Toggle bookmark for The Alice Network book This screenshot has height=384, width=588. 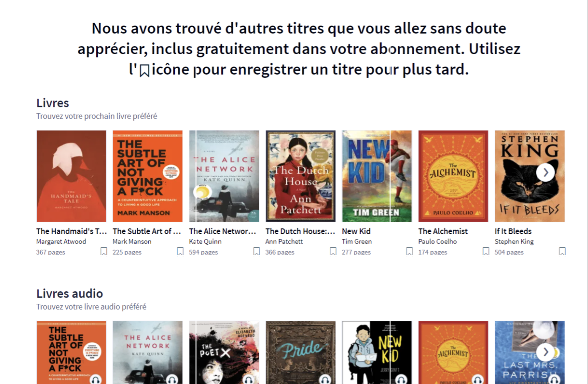click(x=256, y=251)
